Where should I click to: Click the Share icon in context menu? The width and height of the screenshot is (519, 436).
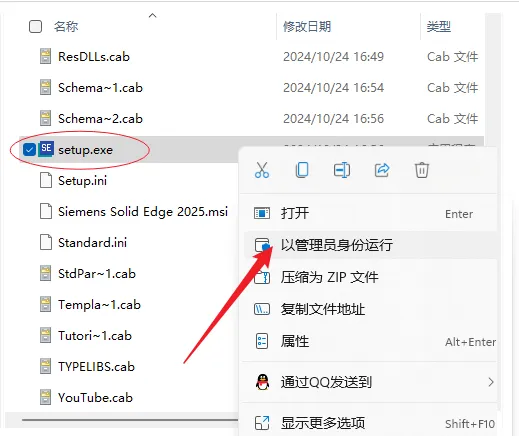pos(382,170)
